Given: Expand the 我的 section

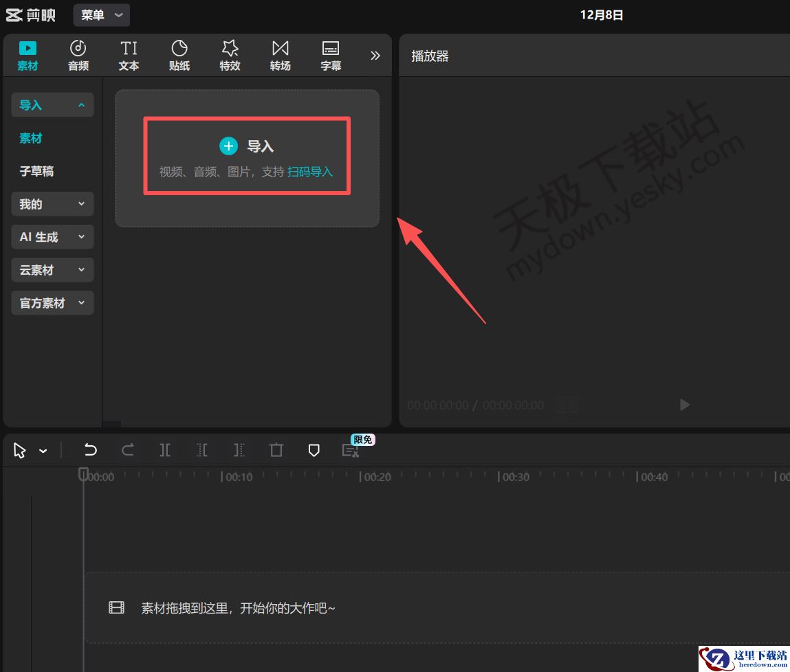Looking at the screenshot, I should pos(52,204).
